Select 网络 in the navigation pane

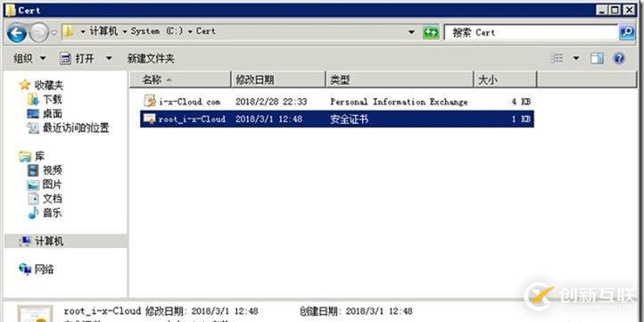pos(44,269)
